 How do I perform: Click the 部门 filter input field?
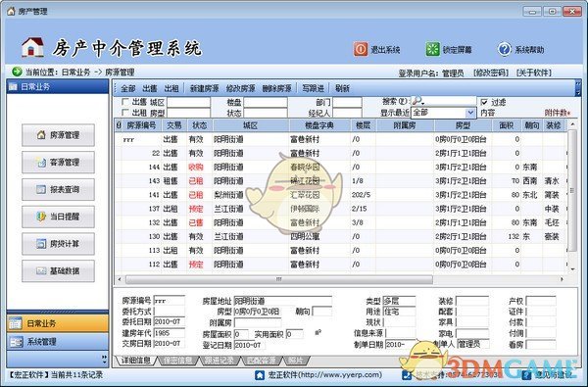tap(347, 102)
